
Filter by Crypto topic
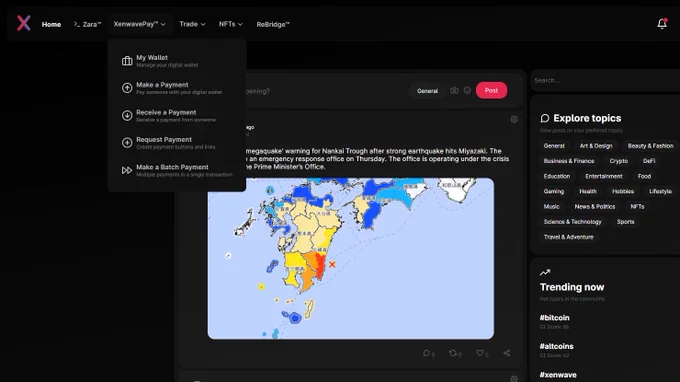tap(618, 161)
